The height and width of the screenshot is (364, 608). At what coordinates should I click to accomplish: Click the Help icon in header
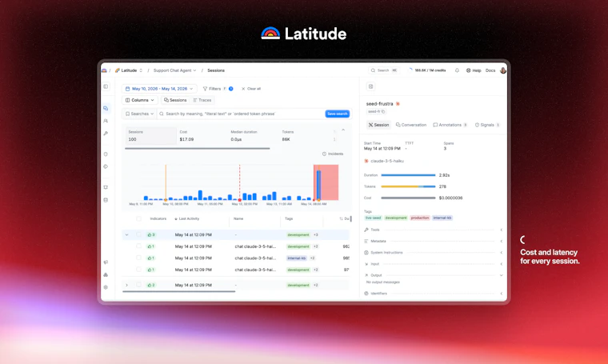click(469, 70)
